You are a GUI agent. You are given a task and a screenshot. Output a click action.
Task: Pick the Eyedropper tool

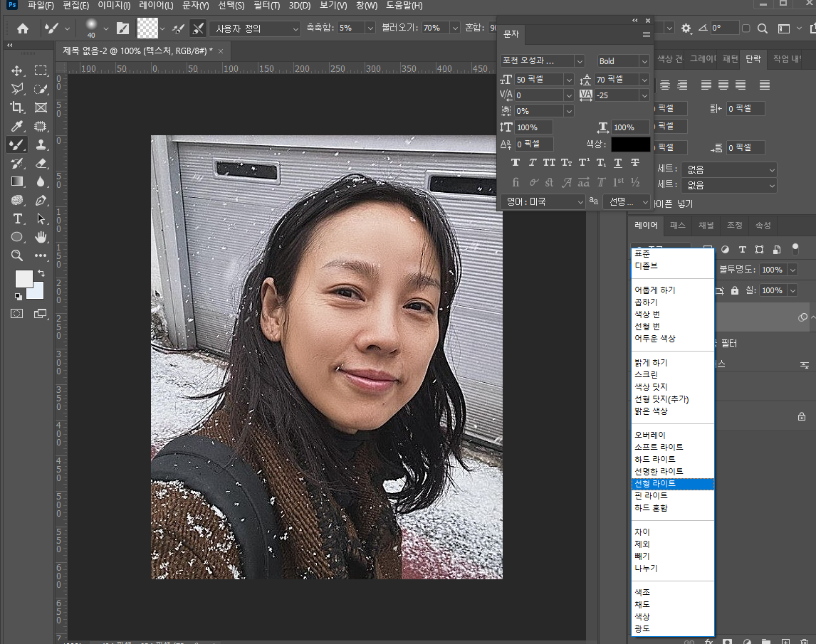tap(16, 127)
